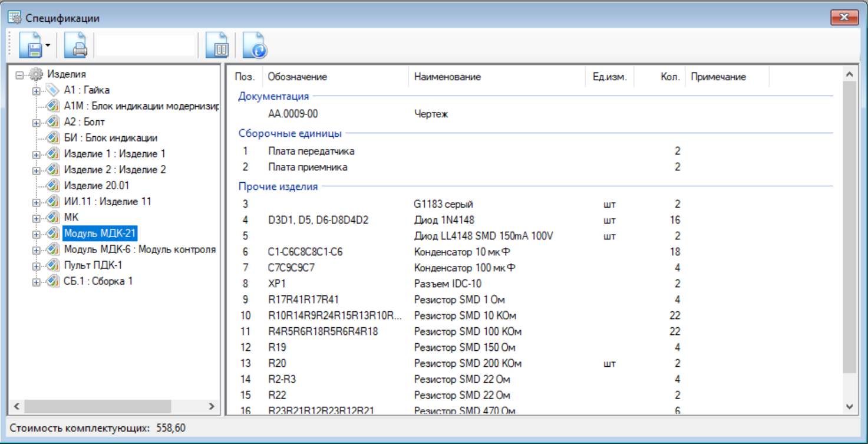The height and width of the screenshot is (444, 868).
Task: Expand the Пульт ПДК-1 node
Action: click(37, 266)
